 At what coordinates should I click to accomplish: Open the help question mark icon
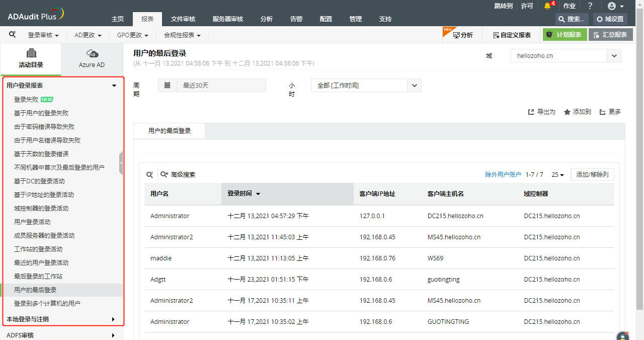[x=590, y=6]
